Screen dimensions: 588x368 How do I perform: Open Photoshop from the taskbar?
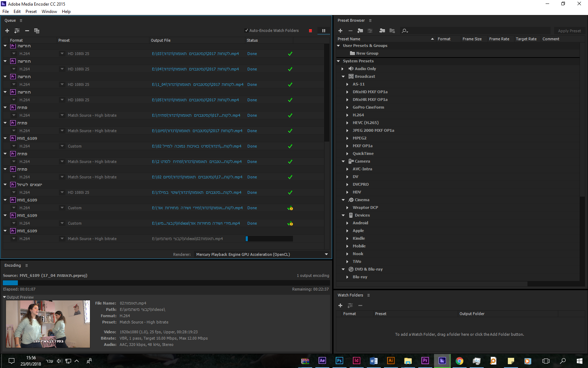point(339,361)
